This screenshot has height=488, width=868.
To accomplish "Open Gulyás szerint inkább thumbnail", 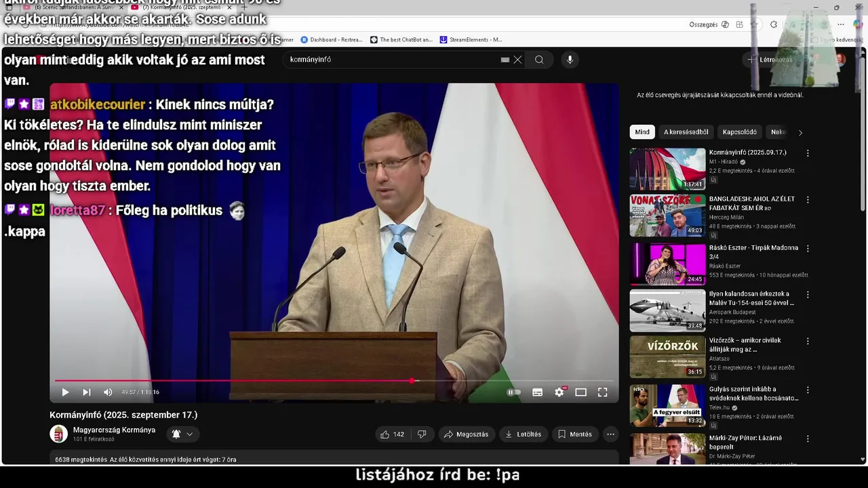I will (x=667, y=405).
